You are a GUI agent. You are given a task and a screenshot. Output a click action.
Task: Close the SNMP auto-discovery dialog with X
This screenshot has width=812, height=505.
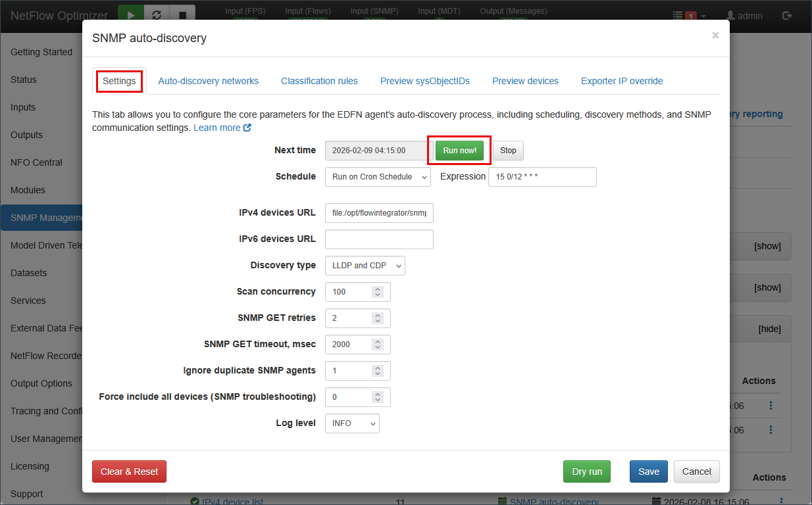point(715,36)
